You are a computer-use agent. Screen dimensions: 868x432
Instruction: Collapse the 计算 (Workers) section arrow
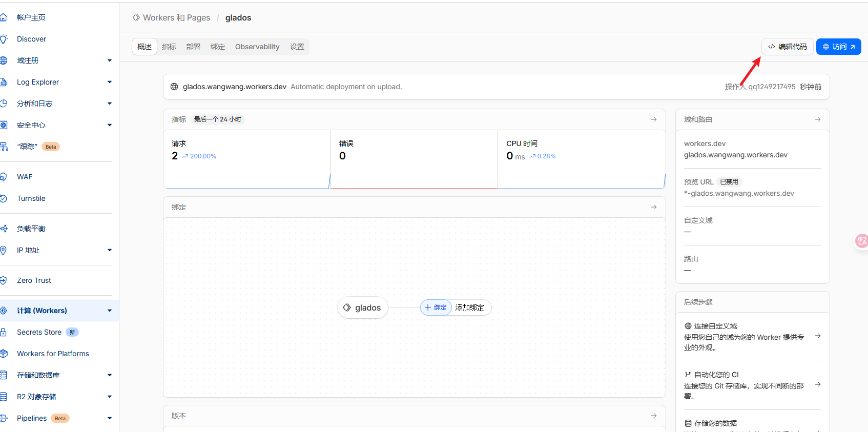[110, 311]
